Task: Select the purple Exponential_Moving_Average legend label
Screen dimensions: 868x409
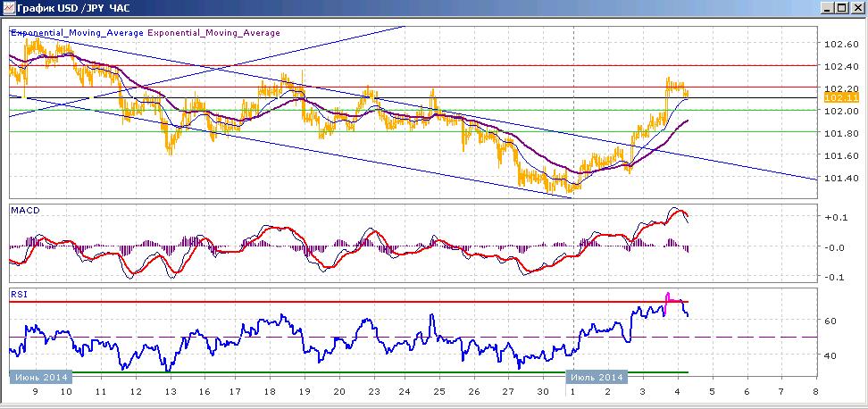Action: [x=213, y=33]
